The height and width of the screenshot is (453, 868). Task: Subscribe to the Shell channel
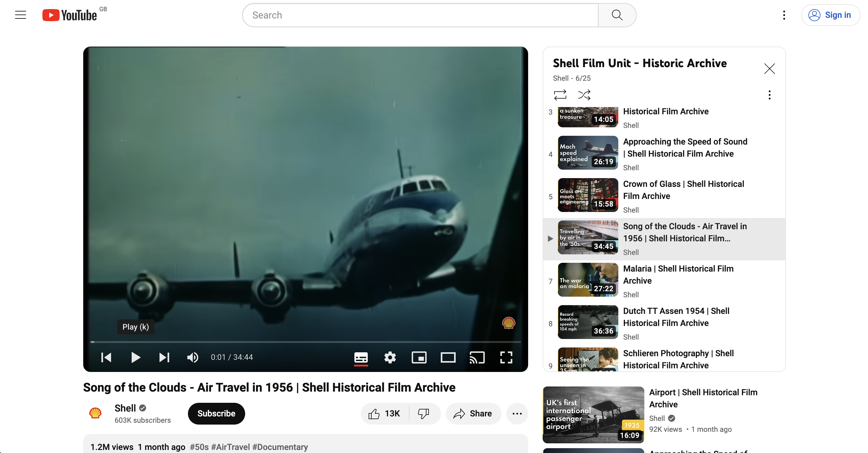coord(216,414)
